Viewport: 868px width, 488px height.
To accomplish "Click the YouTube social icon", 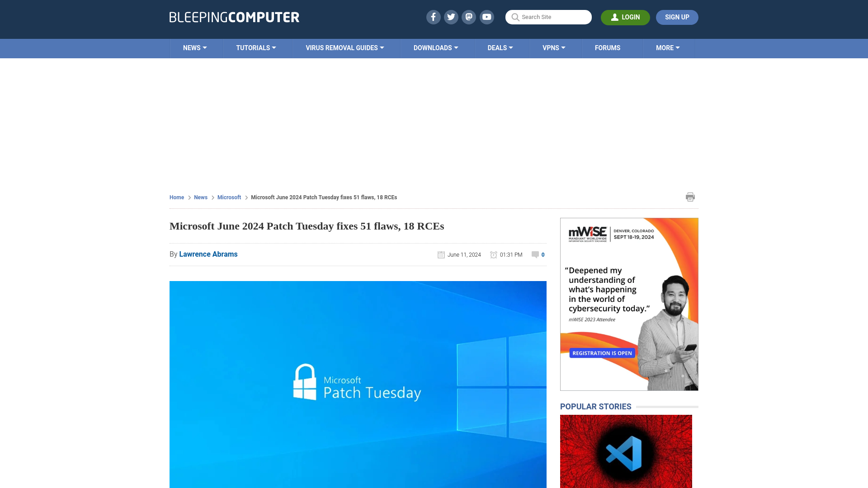I will tap(487, 17).
